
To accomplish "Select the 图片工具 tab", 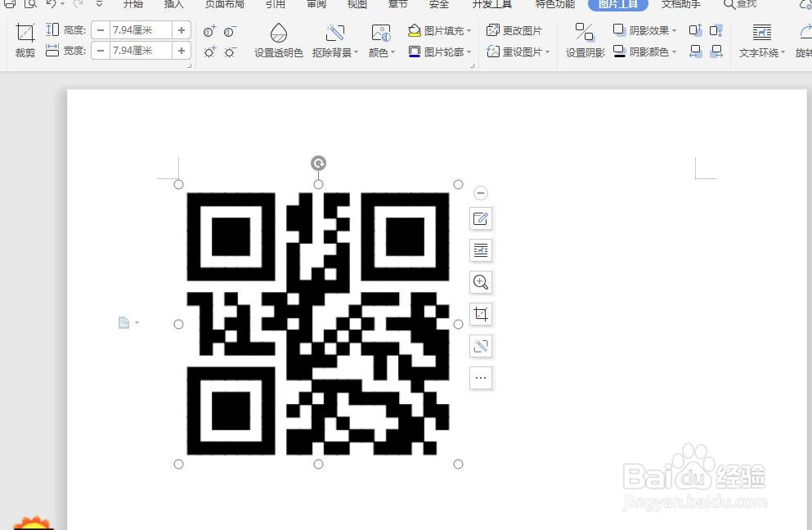I will pos(618,4).
